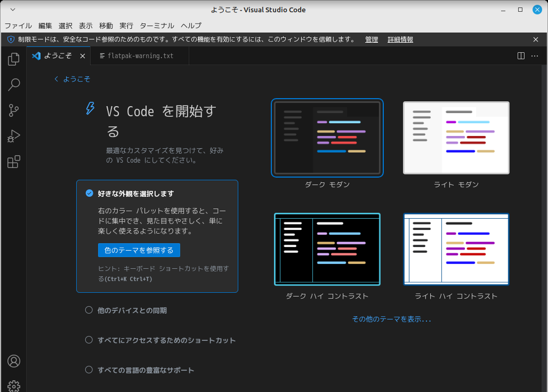Click the 色のテーマを参照する button
This screenshot has height=392, width=548.
[x=139, y=250]
